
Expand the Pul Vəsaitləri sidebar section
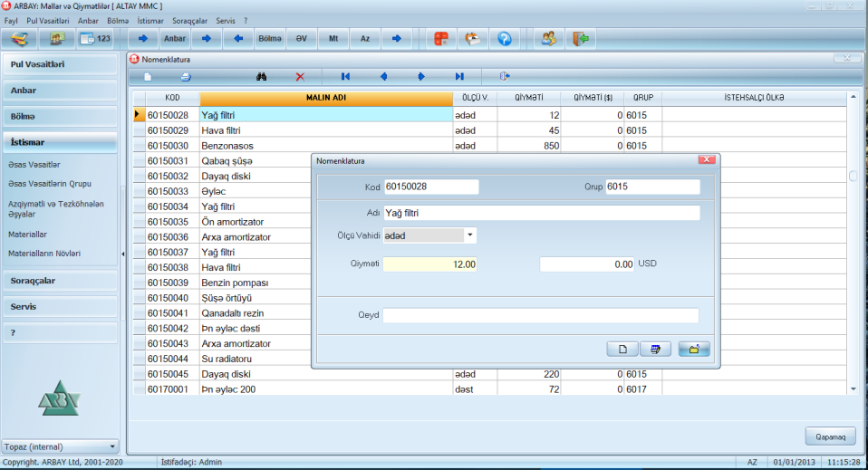point(60,64)
